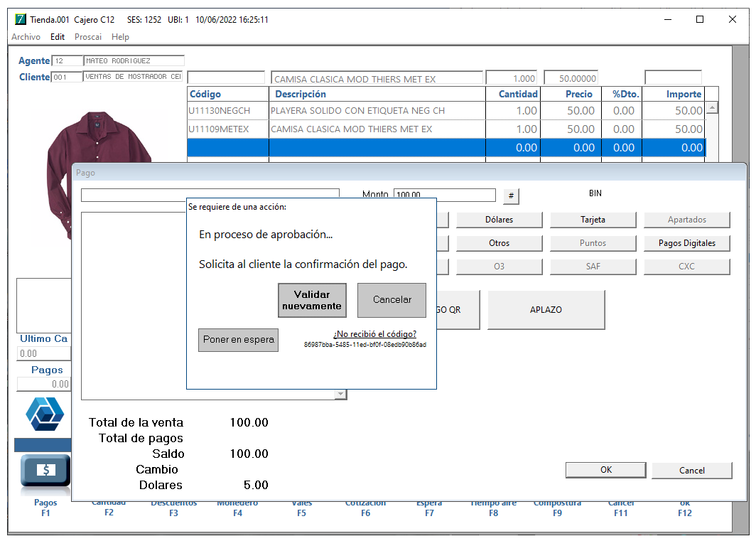Click the Pagos dollar bill icon
756x541 pixels.
(x=45, y=470)
